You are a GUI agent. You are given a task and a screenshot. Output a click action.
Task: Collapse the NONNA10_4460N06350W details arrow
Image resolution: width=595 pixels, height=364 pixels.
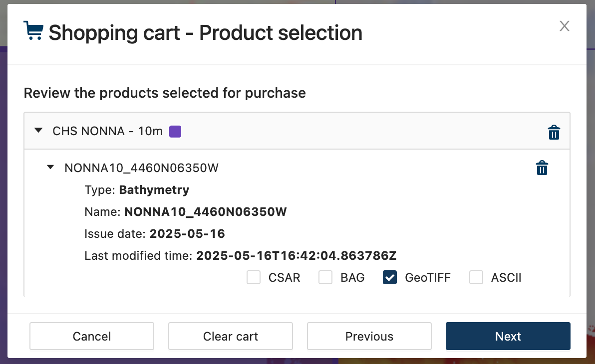50,168
